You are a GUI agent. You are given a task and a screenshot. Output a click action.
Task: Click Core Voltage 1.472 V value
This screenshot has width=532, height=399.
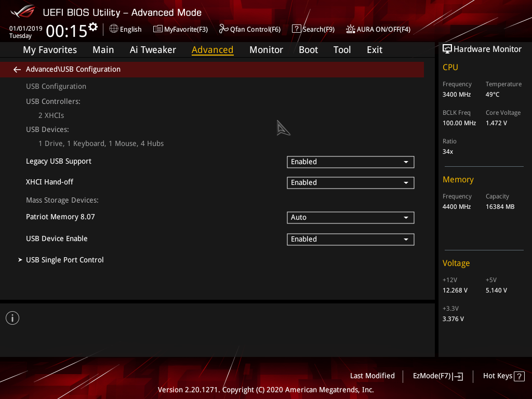pyautogui.click(x=496, y=123)
